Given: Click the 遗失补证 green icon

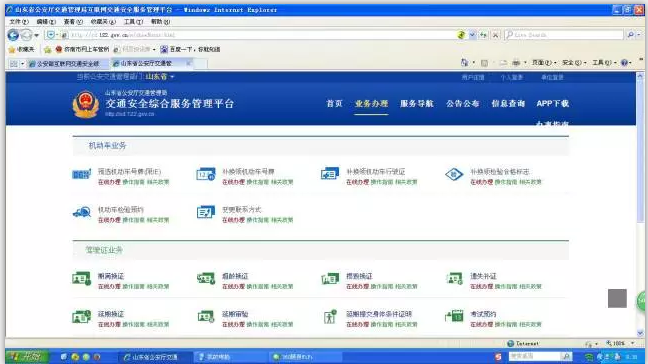Looking at the screenshot, I should pyautogui.click(x=454, y=279).
